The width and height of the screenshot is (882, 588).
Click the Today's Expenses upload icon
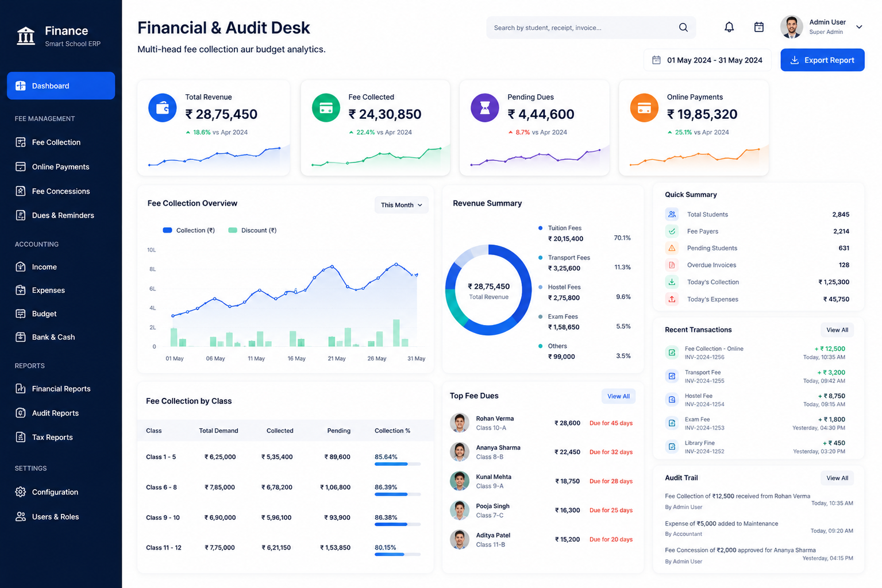coord(672,299)
